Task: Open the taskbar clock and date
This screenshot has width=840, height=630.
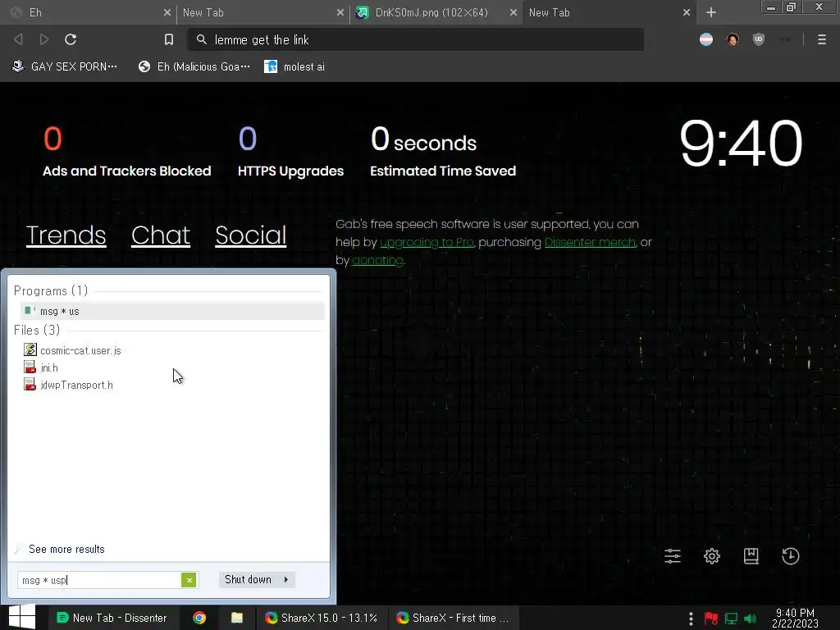Action: 795,619
